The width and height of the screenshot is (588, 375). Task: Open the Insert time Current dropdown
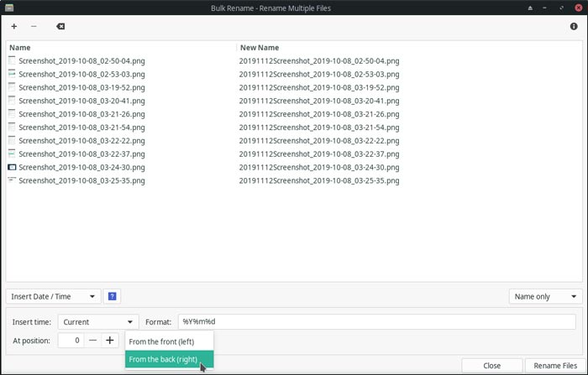[x=98, y=322]
